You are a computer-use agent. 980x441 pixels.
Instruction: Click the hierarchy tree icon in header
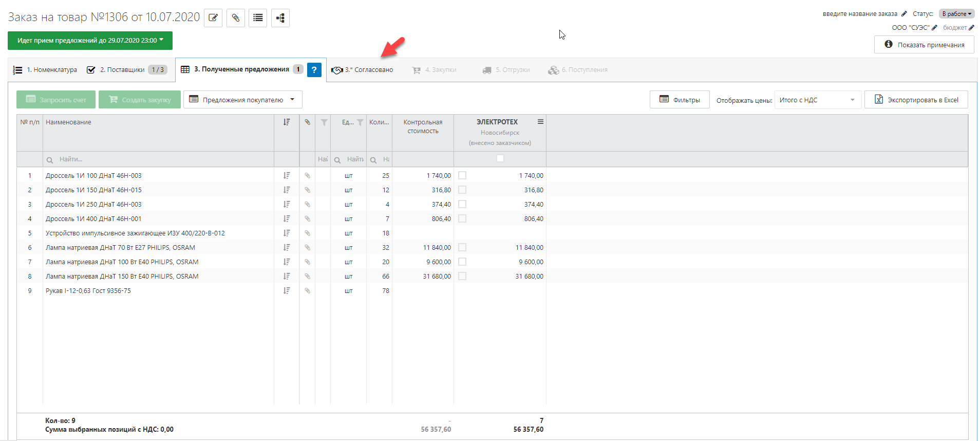[x=280, y=18]
